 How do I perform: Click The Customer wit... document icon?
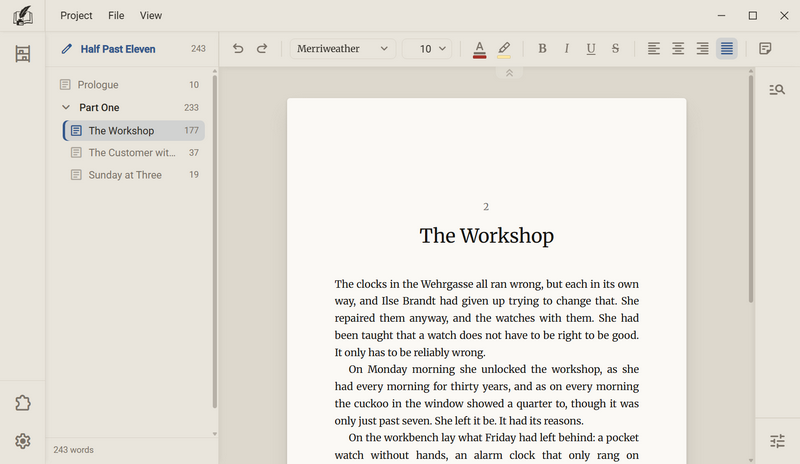point(76,153)
